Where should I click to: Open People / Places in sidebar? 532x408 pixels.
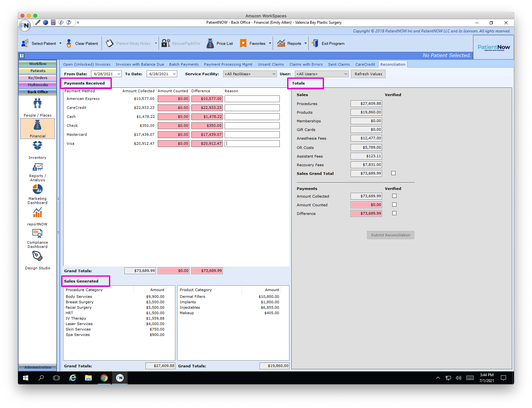point(37,108)
